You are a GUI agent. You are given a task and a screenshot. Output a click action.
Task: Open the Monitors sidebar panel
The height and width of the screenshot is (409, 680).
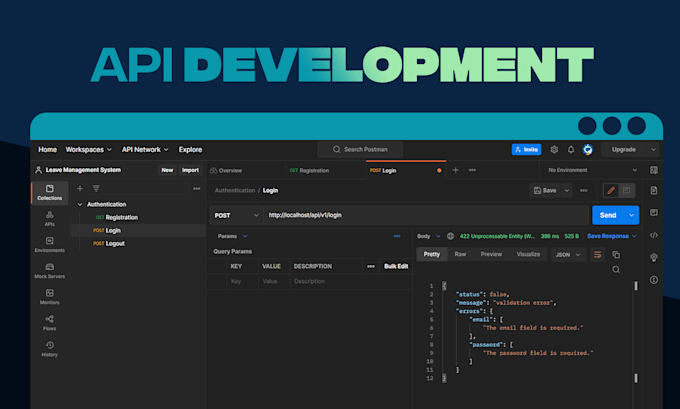[x=49, y=297]
